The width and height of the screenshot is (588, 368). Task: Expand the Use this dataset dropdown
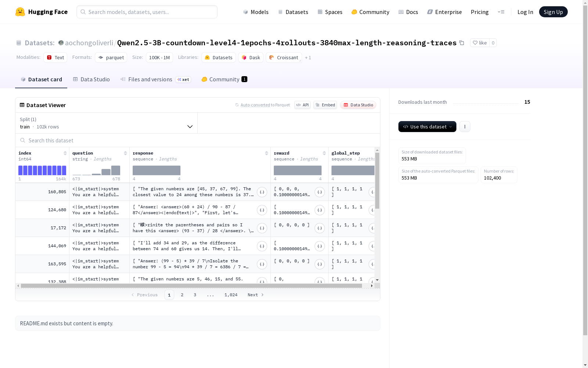click(427, 127)
